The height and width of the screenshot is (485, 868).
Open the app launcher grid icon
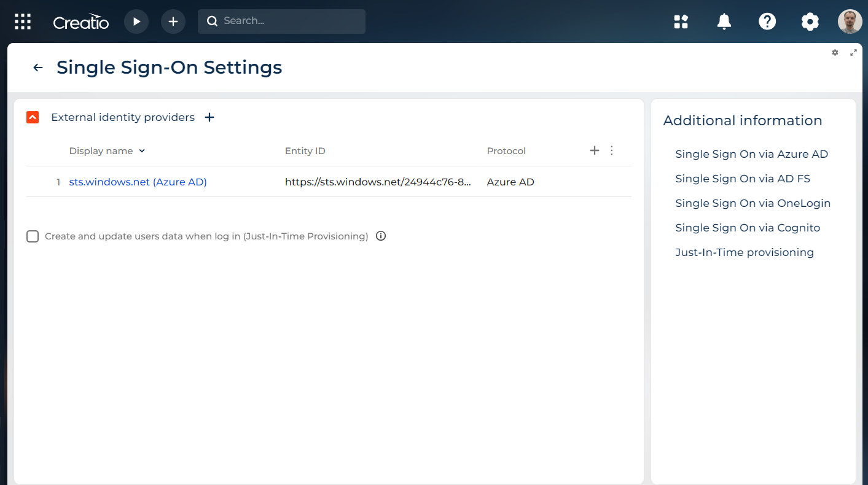[23, 21]
